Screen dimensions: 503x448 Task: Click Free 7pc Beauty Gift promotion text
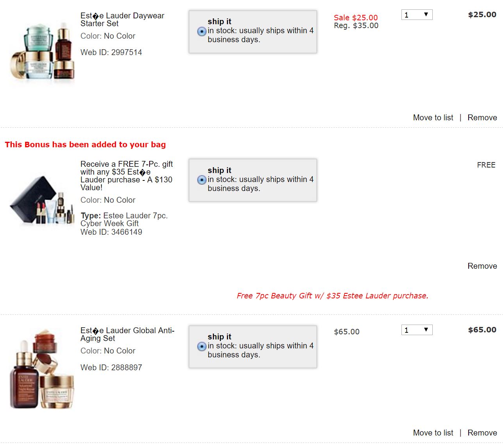(332, 296)
